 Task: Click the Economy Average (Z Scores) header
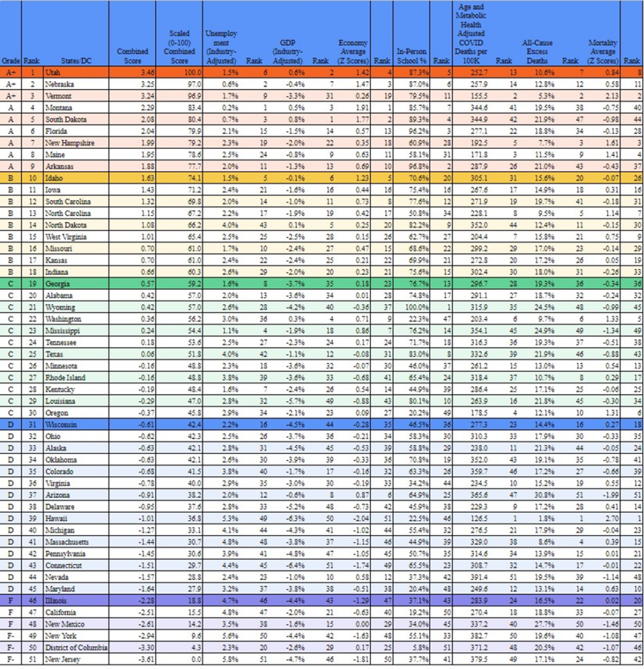[x=353, y=51]
